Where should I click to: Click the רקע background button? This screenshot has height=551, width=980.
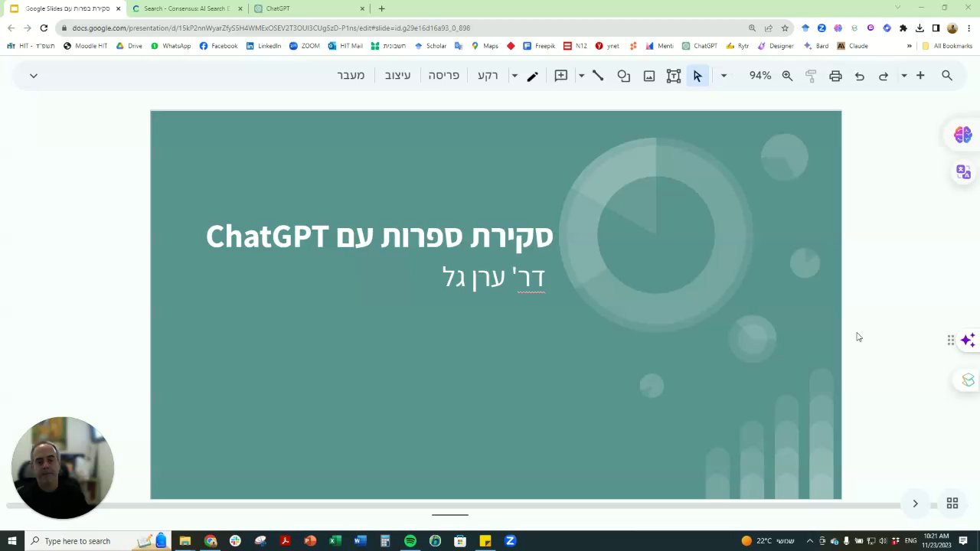488,76
